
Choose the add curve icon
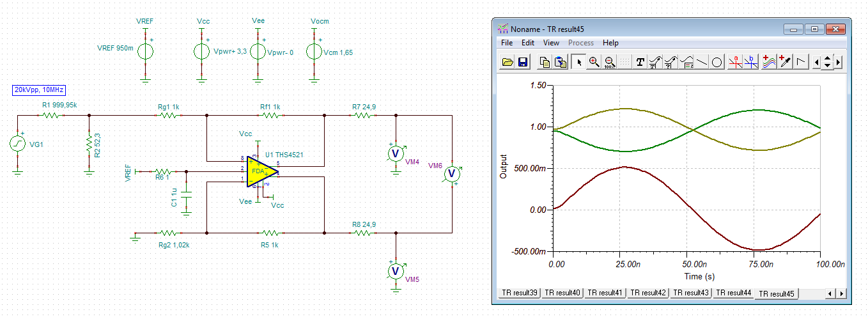pos(769,62)
